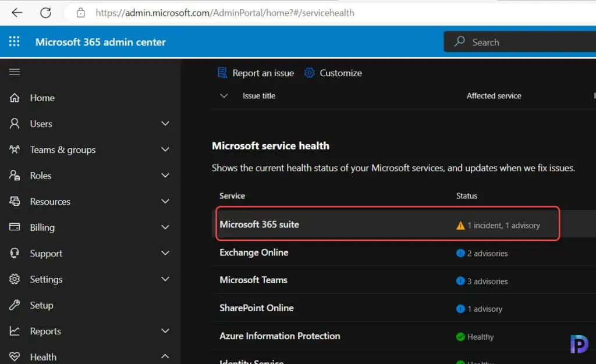Open the Exchange Online service
The image size is (596, 364).
254,252
